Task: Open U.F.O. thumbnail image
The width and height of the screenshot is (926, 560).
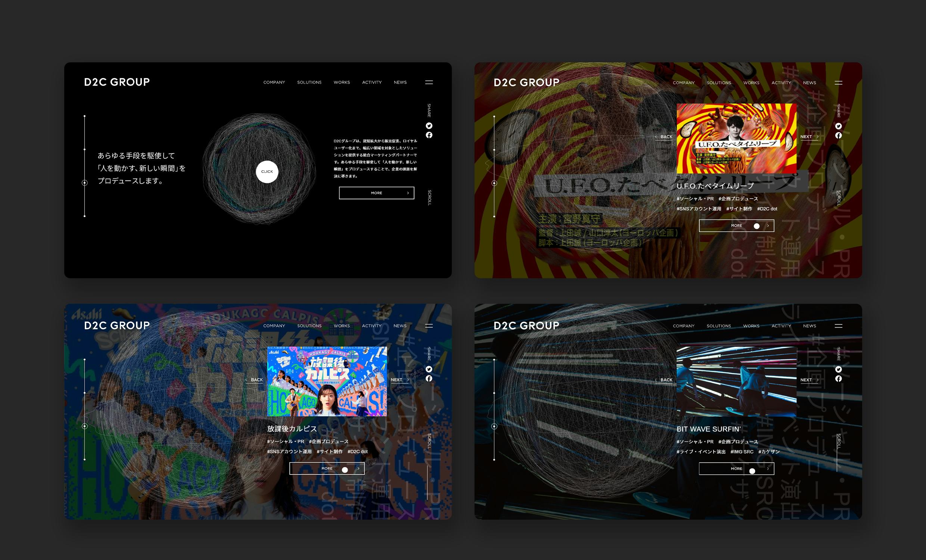Action: 737,138
